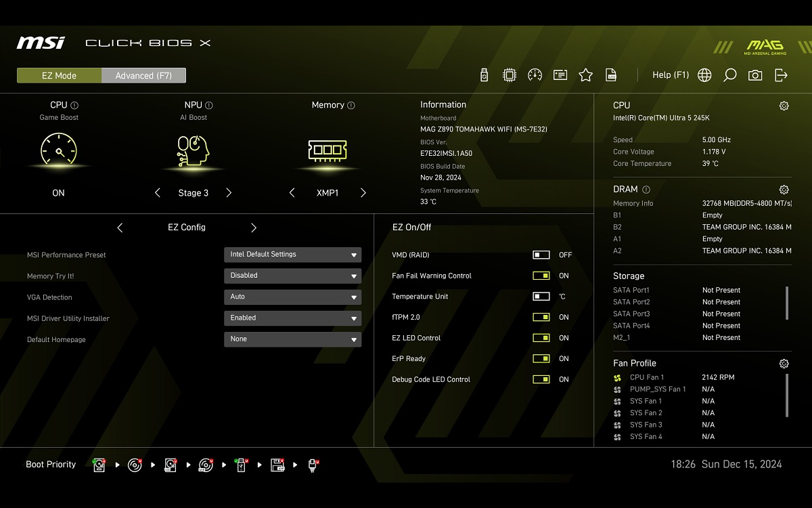Click the NPU AI Boost head icon
Viewport: 812px width, 508px height.
point(193,150)
